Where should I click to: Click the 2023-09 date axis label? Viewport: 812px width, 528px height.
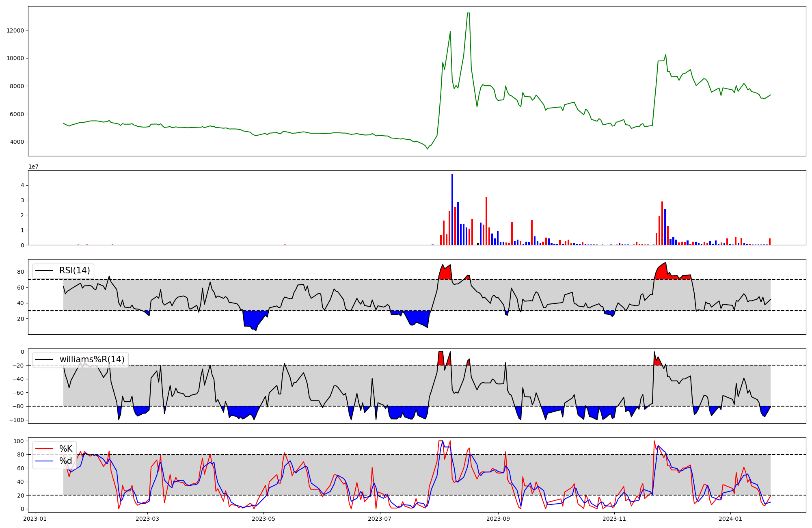[x=498, y=519]
